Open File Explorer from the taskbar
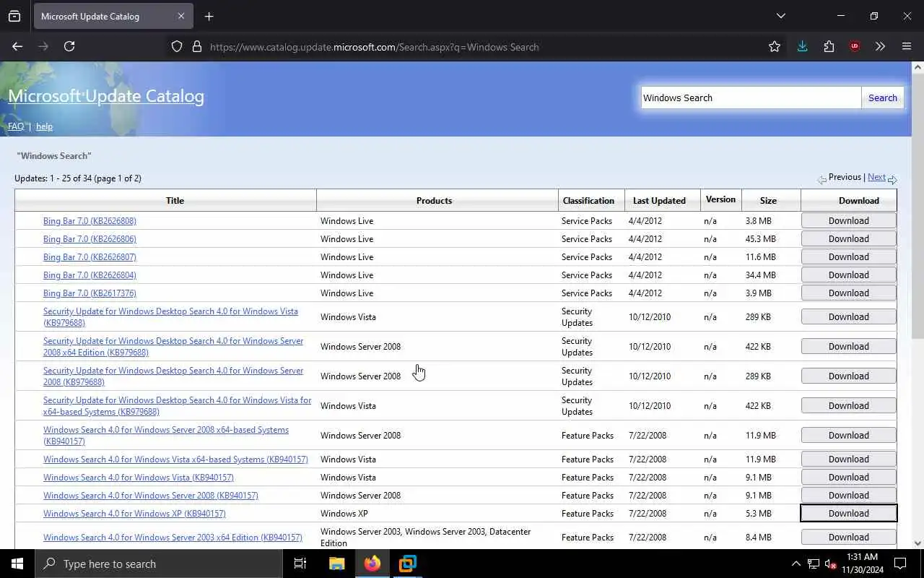Screen dimensions: 924x578 (x=337, y=564)
